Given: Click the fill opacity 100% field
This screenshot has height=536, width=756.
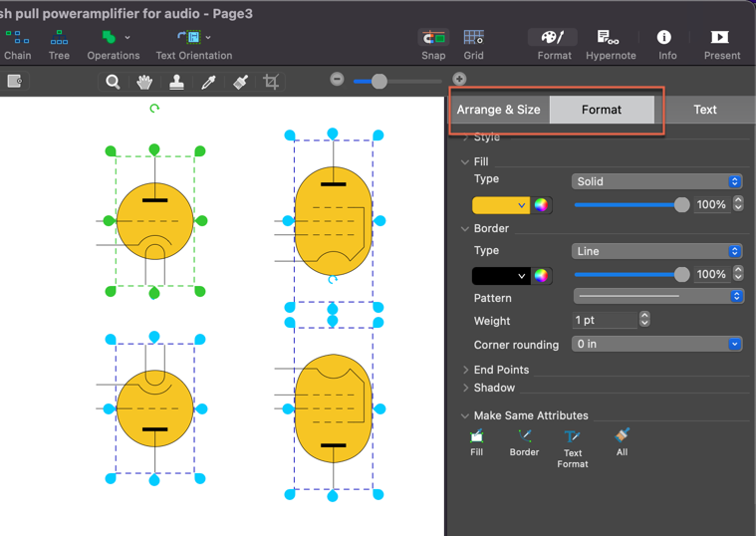Looking at the screenshot, I should (x=710, y=204).
